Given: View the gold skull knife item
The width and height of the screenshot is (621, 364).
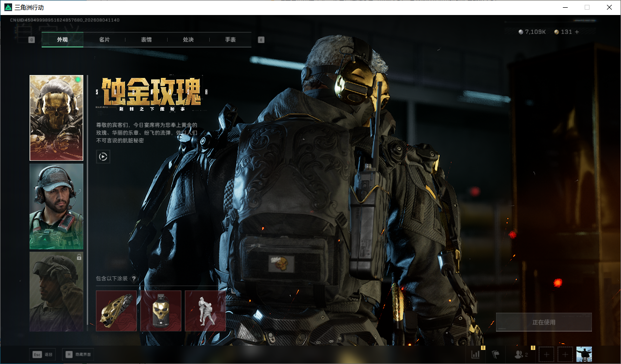Looking at the screenshot, I should click(x=116, y=311).
